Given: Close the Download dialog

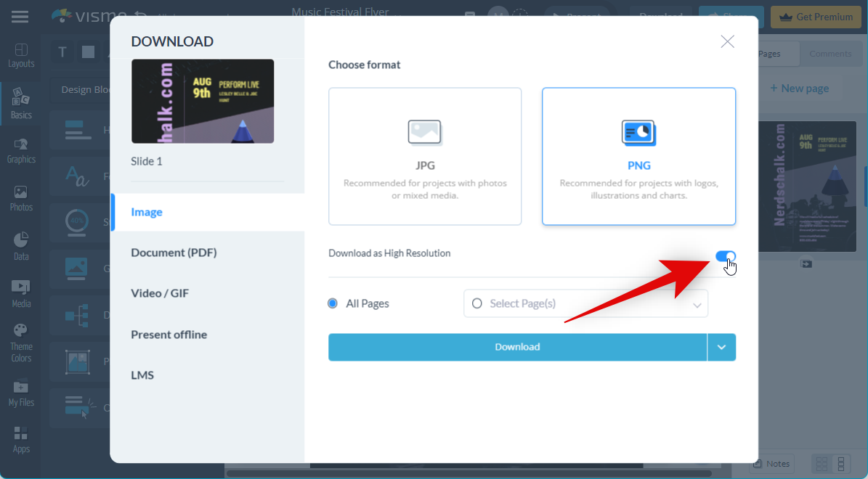Looking at the screenshot, I should [x=727, y=41].
